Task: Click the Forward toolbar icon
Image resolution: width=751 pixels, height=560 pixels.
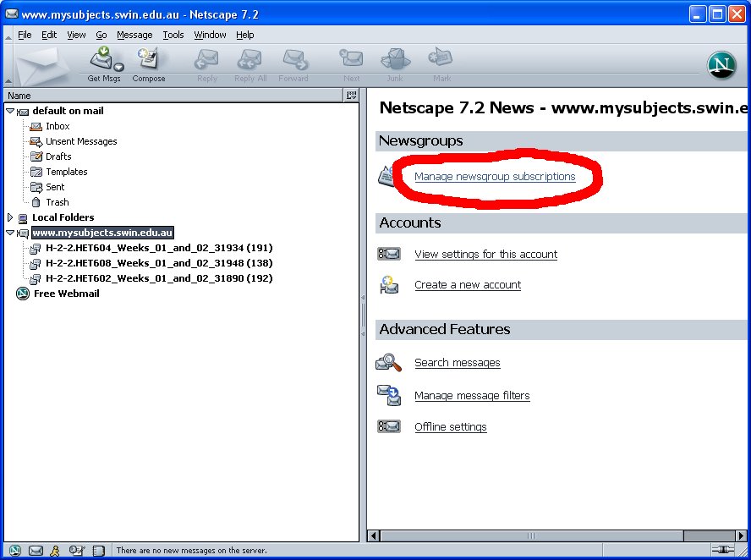Action: click(x=294, y=59)
